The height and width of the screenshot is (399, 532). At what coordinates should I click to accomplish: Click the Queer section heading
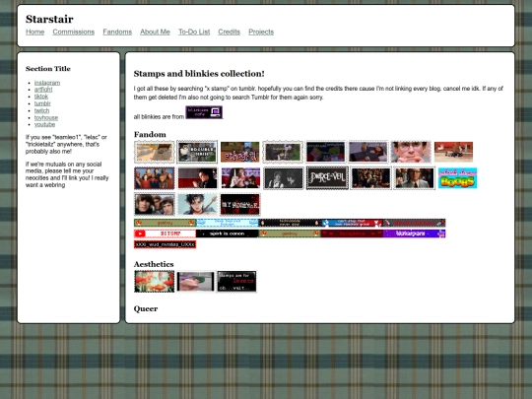click(x=146, y=308)
